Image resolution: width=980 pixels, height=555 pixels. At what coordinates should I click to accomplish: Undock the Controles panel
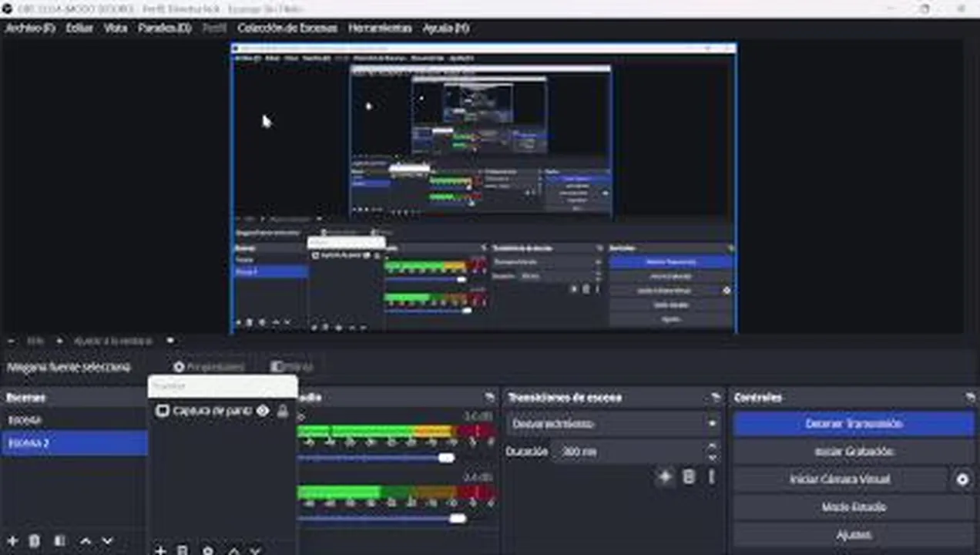(969, 398)
